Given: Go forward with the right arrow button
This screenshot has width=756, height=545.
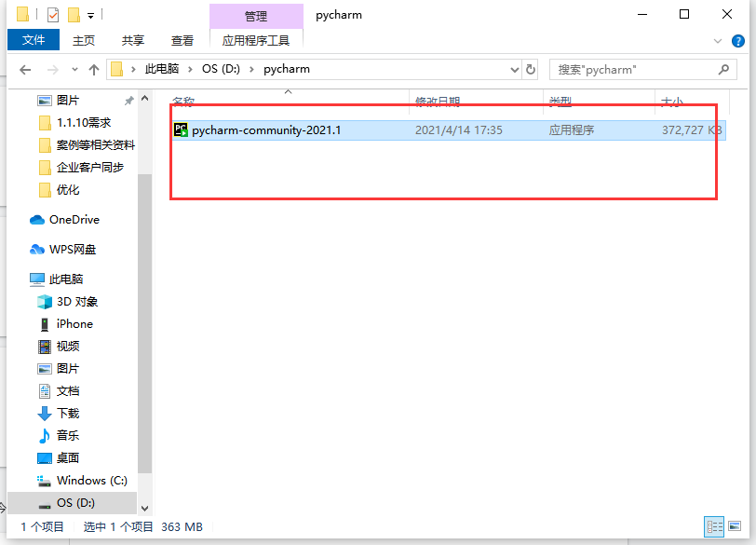Looking at the screenshot, I should [52, 70].
